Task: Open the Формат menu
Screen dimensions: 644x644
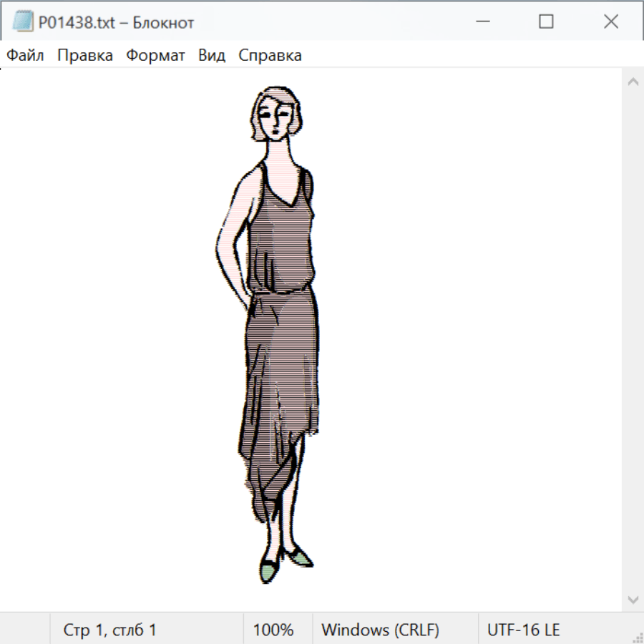Action: click(155, 55)
